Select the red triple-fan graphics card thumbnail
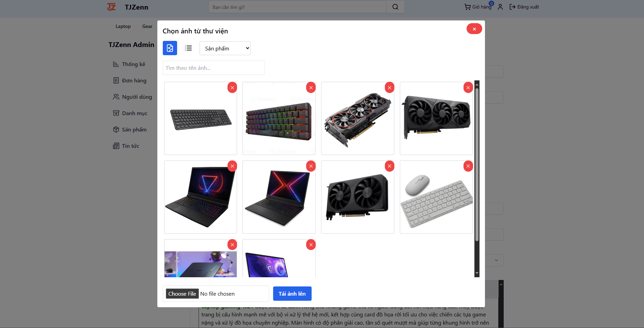 point(358,119)
